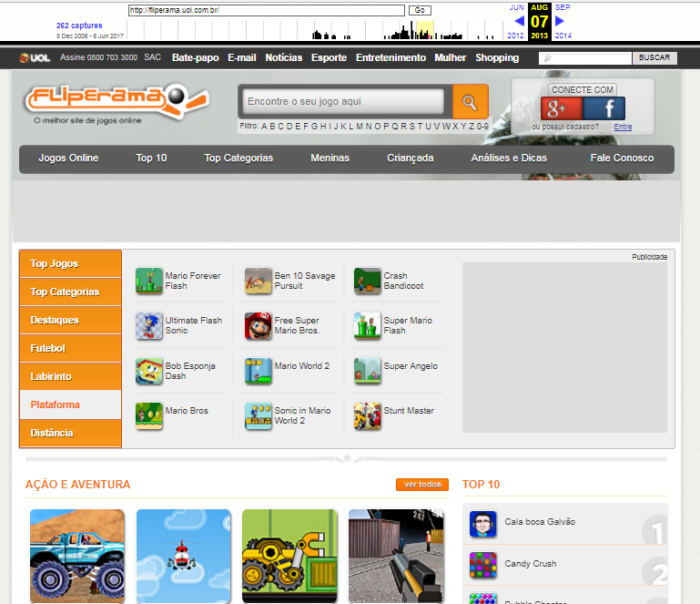Image resolution: width=700 pixels, height=604 pixels.
Task: Open Ultimate Flash Sonic icon
Action: click(x=149, y=325)
